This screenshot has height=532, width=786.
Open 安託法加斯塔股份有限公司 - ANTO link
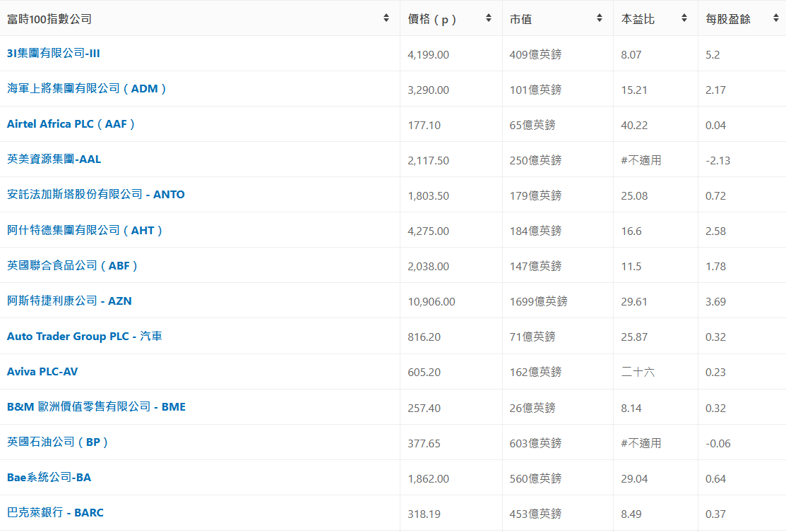click(96, 194)
